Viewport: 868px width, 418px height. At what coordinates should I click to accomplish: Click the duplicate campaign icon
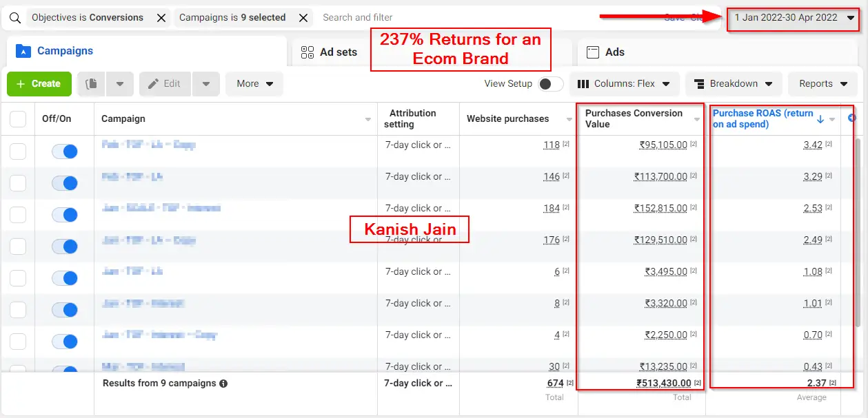coord(91,84)
